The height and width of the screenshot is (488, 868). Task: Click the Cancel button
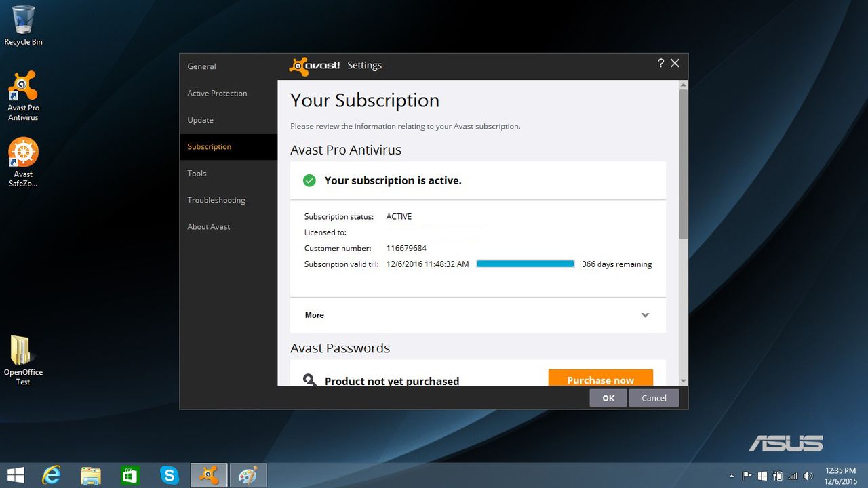(654, 398)
